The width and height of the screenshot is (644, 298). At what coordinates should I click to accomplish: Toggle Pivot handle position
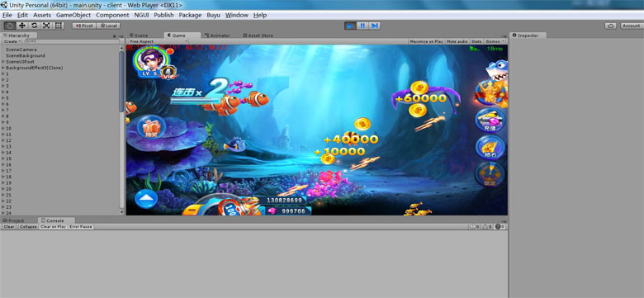84,26
